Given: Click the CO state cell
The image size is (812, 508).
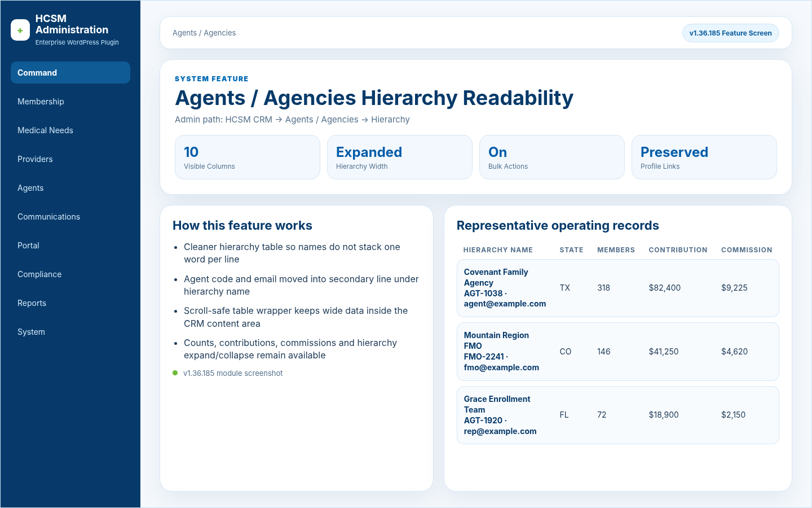Looking at the screenshot, I should pyautogui.click(x=565, y=352).
